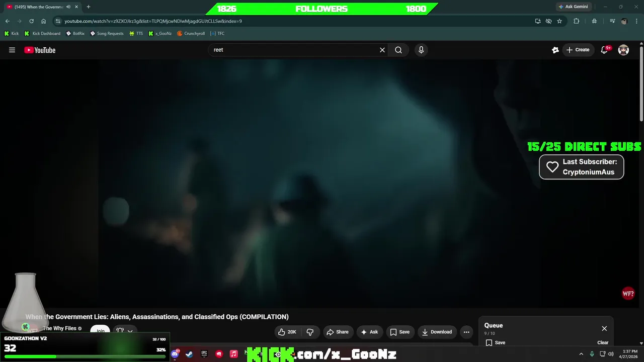Close the current YouTube tab
The width and height of the screenshot is (644, 362).
click(x=76, y=7)
